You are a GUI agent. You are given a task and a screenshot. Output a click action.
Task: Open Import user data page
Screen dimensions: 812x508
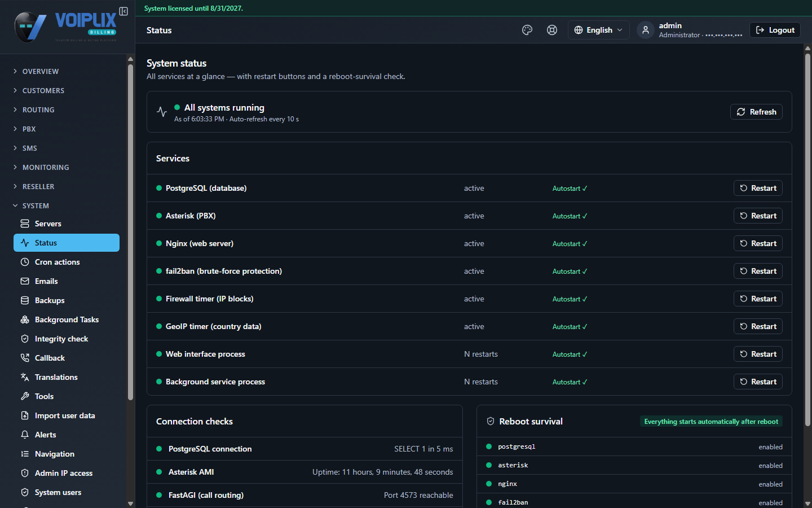click(x=67, y=415)
